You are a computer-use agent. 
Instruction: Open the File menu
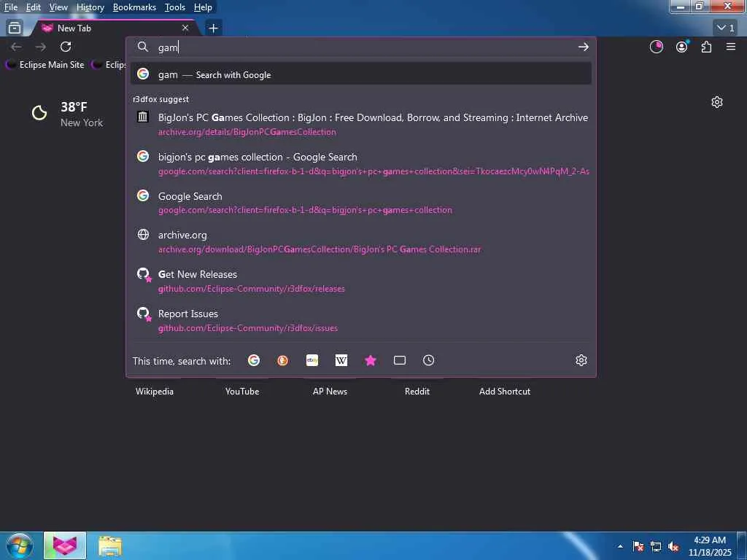(11, 7)
